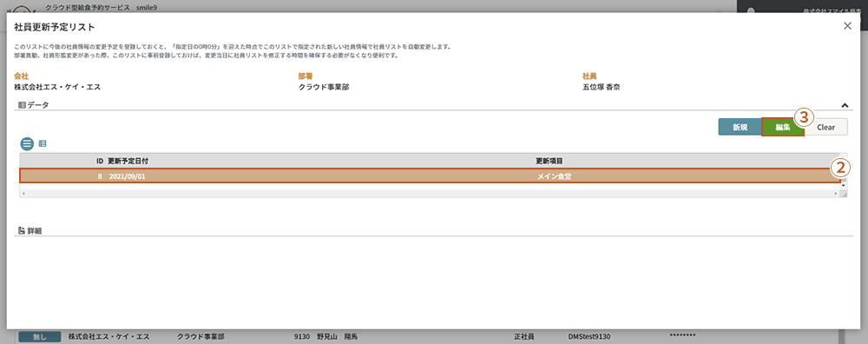868x344 pixels.
Task: Click the データ section header label
Action: (38, 105)
